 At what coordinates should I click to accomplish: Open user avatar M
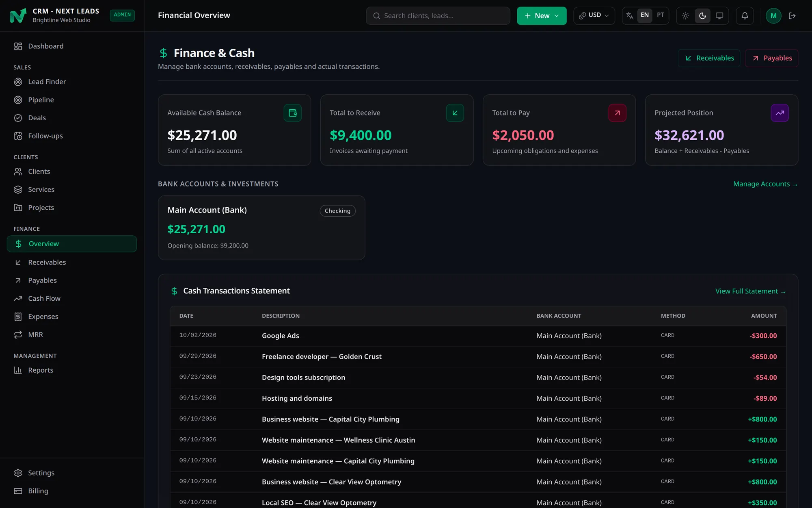coord(773,16)
